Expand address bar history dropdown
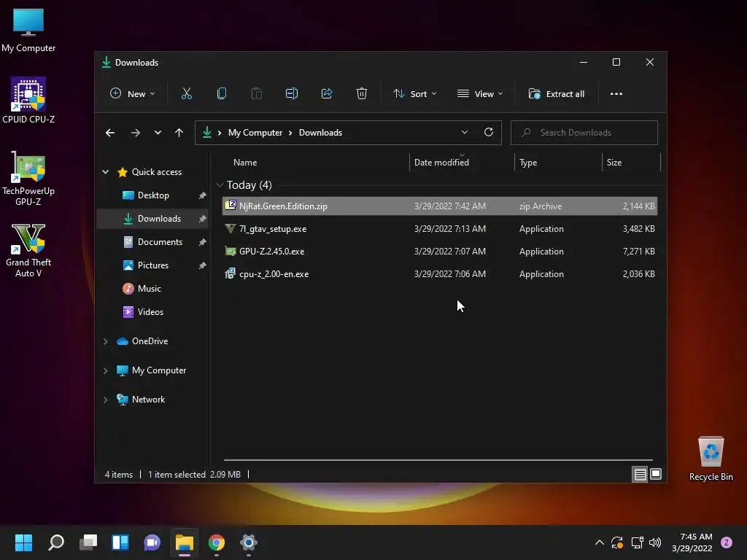 pos(465,133)
